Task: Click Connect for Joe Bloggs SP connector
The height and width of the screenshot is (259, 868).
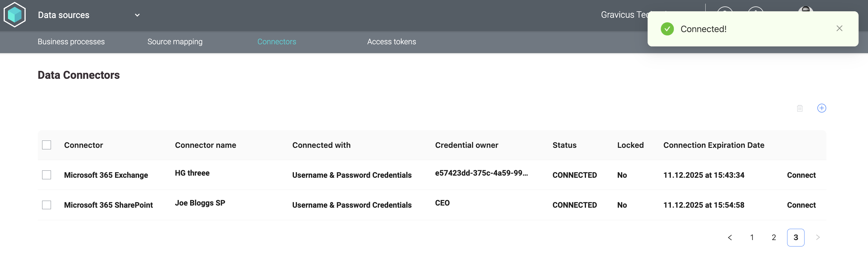Action: pyautogui.click(x=801, y=205)
